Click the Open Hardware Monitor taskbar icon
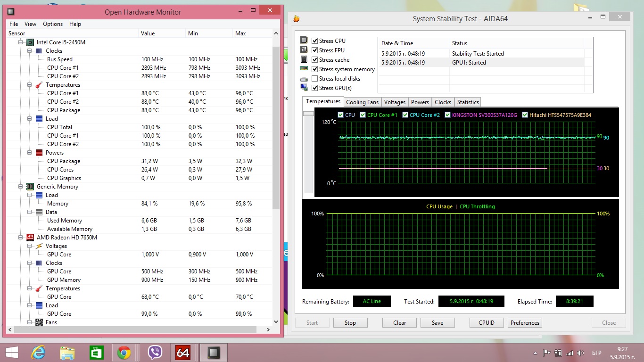Screen dimensions: 644x362 pos(213,353)
